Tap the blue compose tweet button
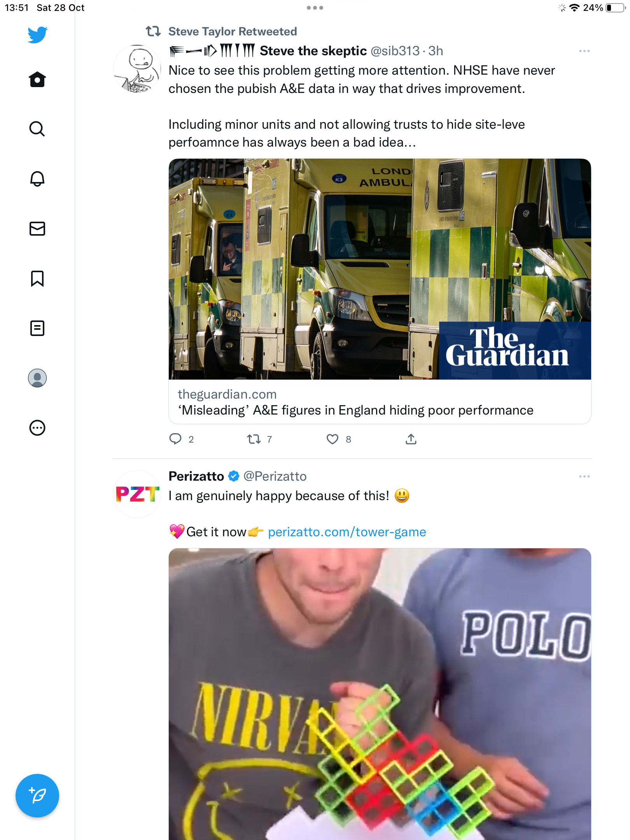The width and height of the screenshot is (630, 840). click(x=37, y=796)
